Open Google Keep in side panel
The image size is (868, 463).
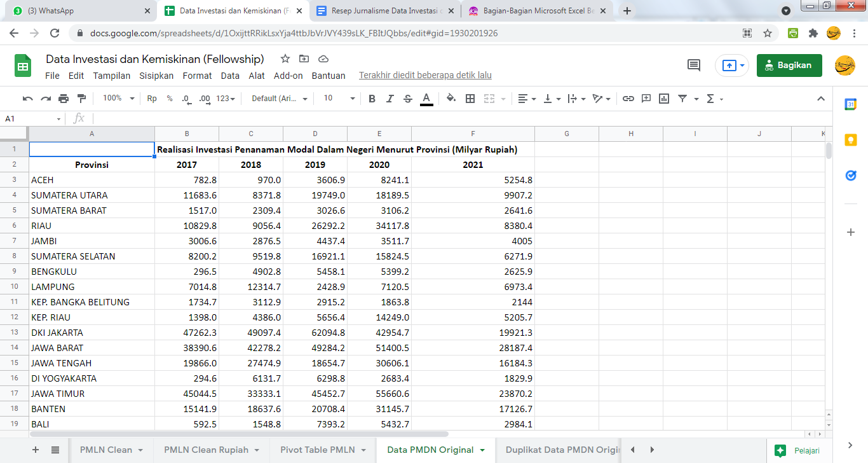click(x=851, y=140)
